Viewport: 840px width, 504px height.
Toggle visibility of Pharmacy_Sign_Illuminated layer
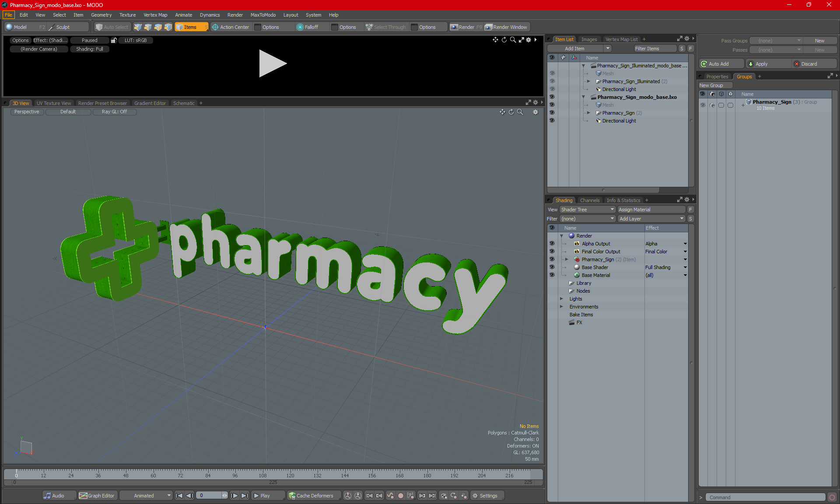552,81
